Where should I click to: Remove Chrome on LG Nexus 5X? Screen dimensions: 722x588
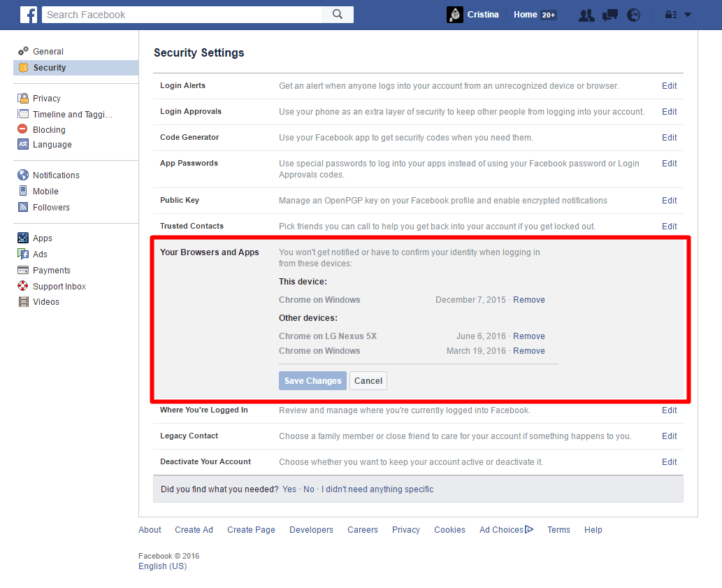click(x=529, y=336)
